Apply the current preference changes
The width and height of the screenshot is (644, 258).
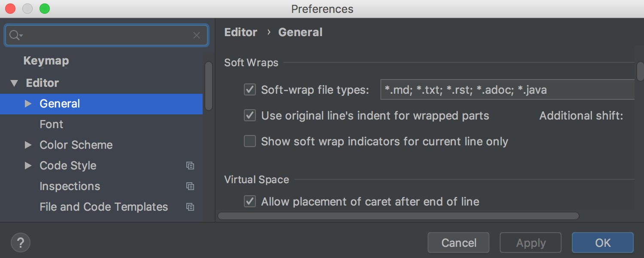point(530,243)
